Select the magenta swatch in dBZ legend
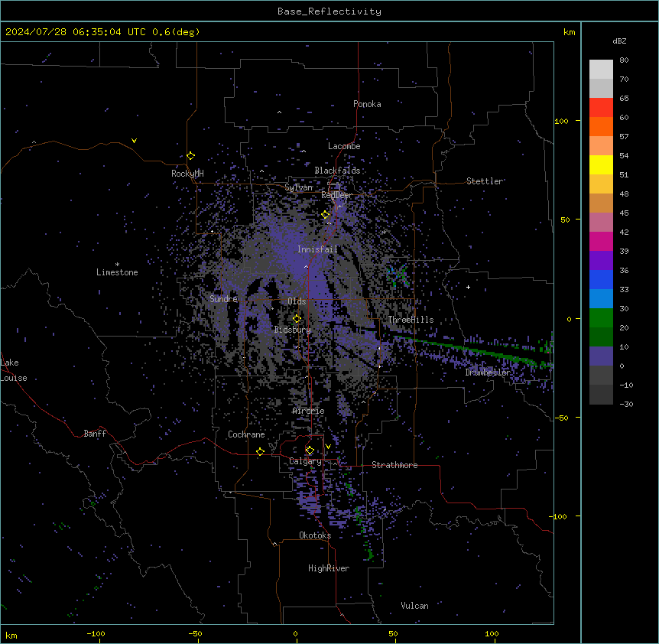 (x=601, y=241)
